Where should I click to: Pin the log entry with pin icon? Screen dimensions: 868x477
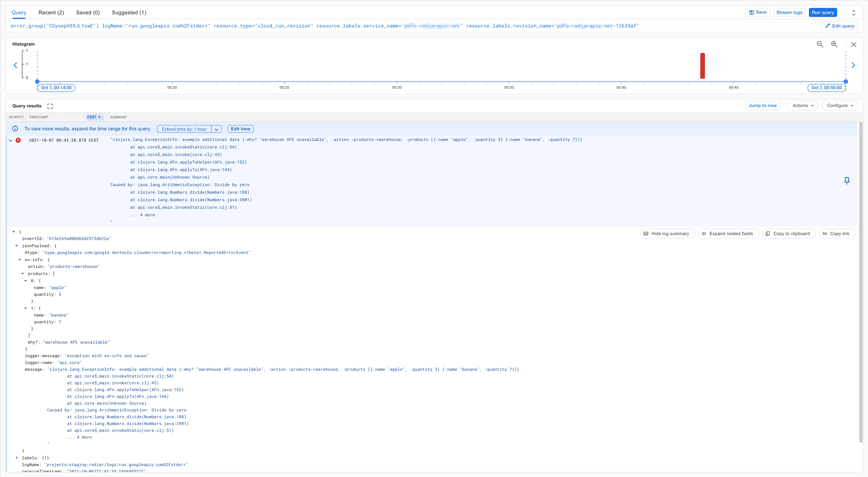(847, 181)
